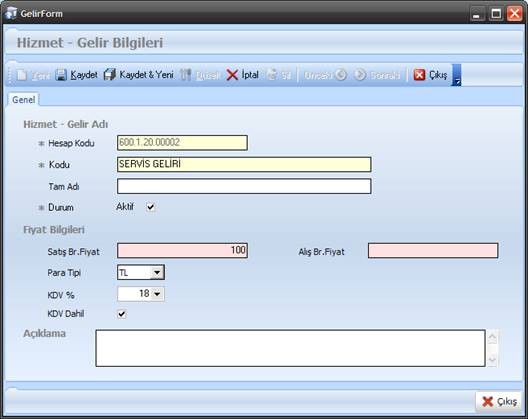Click the Kaydet save floppy icon
The width and height of the screenshot is (528, 419).
(61, 75)
